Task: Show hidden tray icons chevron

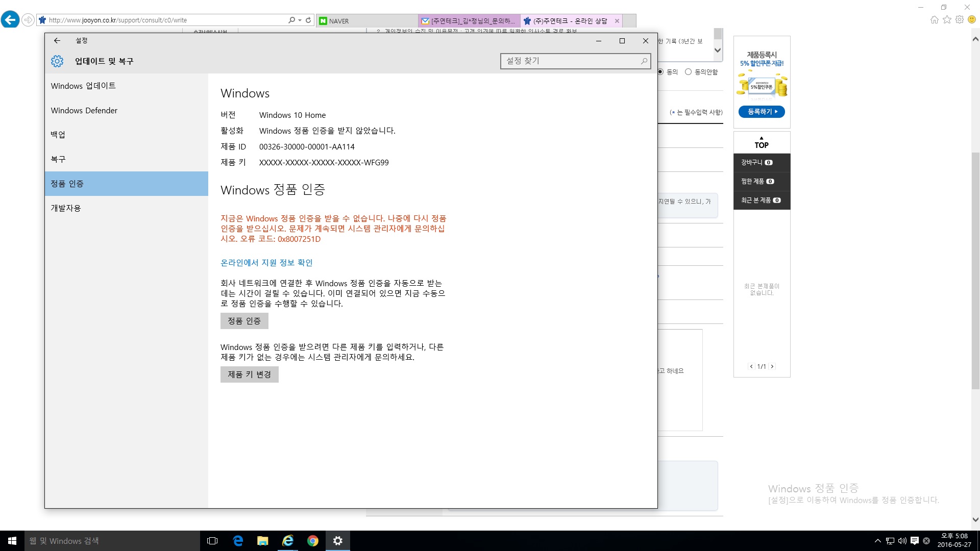Action: (878, 541)
